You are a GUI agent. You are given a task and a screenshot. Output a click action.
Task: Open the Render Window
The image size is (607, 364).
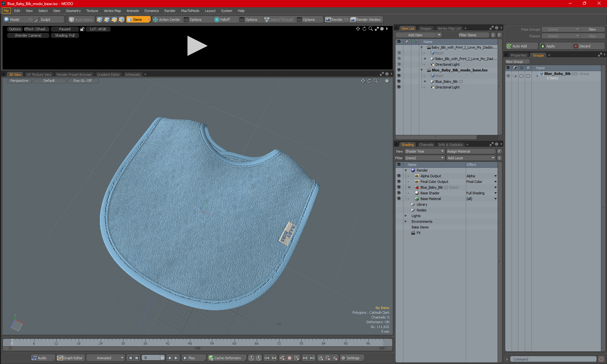[366, 20]
